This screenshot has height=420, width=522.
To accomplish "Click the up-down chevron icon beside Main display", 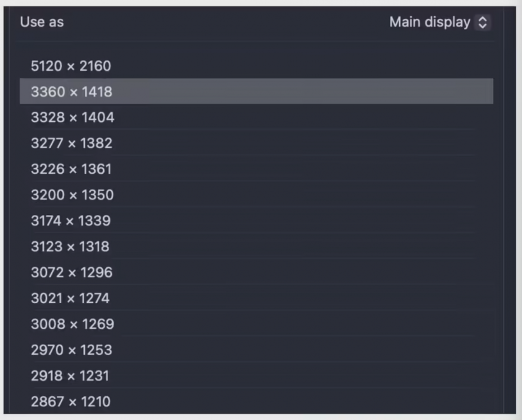I will click(x=482, y=22).
